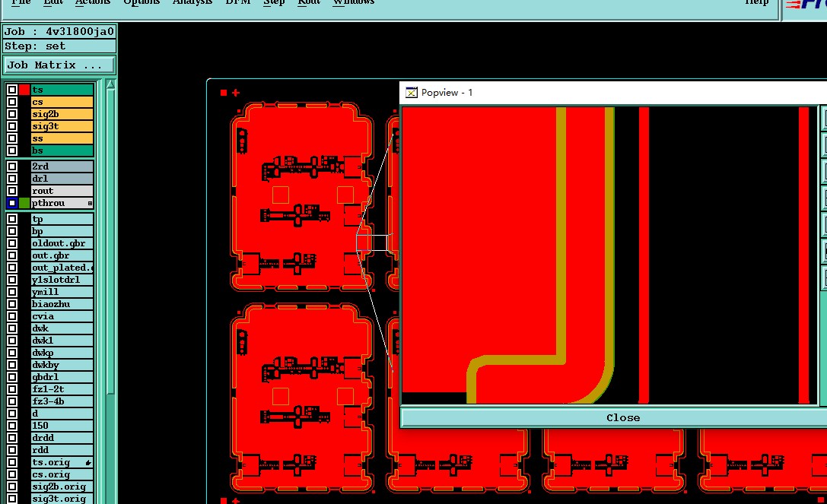Screen dimensions: 827x504
Task: Toggle display checkbox for drl layer
Action: 12,178
